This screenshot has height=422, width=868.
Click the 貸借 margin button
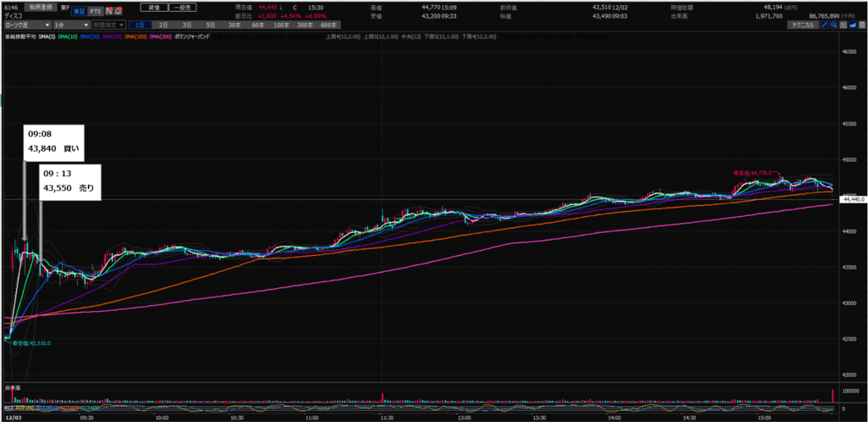coord(153,6)
